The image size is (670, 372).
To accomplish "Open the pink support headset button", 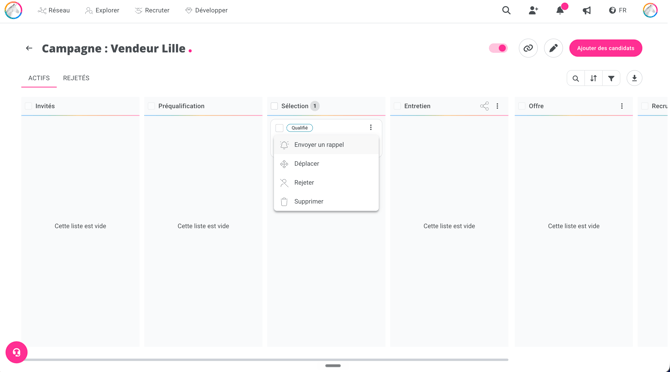I will pyautogui.click(x=17, y=352).
